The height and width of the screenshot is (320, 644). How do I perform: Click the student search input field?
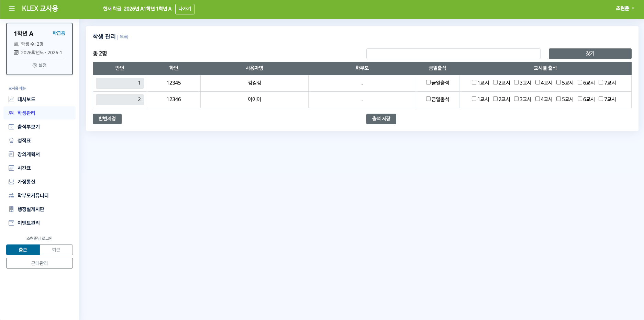click(x=453, y=54)
